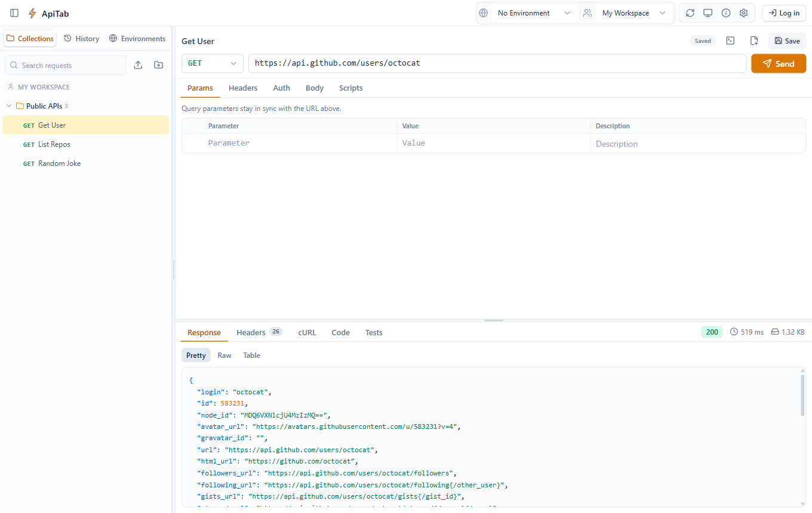Click the Send button
This screenshot has width=812, height=513.
pos(779,63)
